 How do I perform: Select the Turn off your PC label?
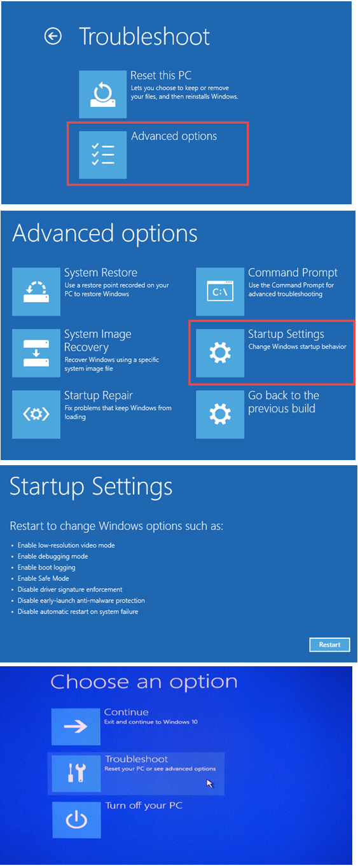pos(144,806)
